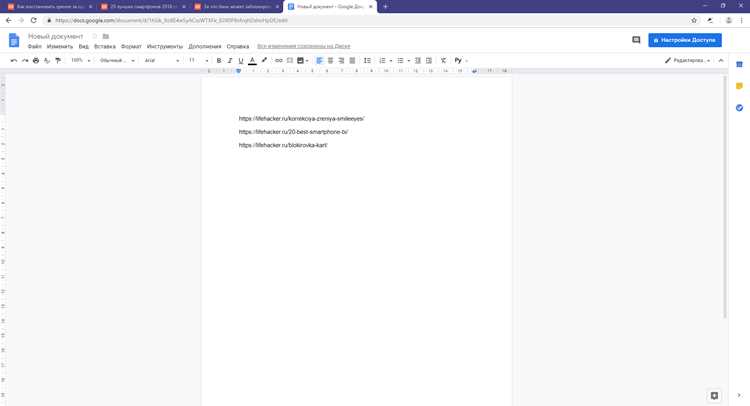Click the Numbered list icon
Viewport: 750px width, 406px height.
coord(382,60)
